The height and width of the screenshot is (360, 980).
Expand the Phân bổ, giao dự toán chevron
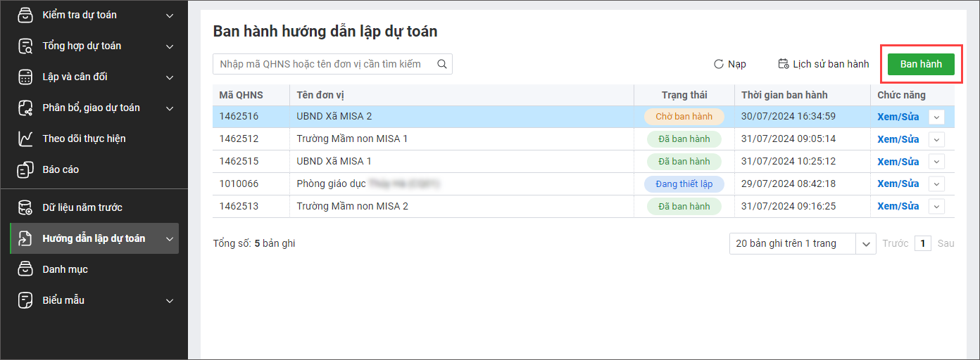[x=170, y=108]
